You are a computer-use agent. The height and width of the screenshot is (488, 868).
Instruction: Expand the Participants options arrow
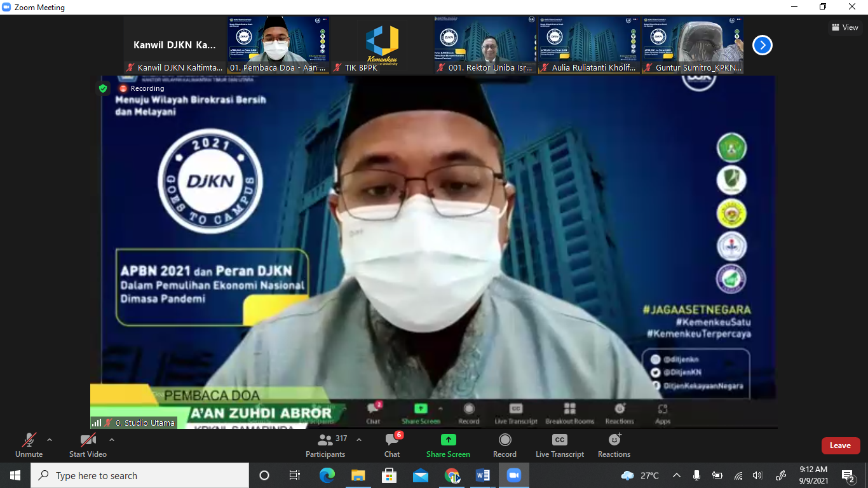tap(359, 440)
